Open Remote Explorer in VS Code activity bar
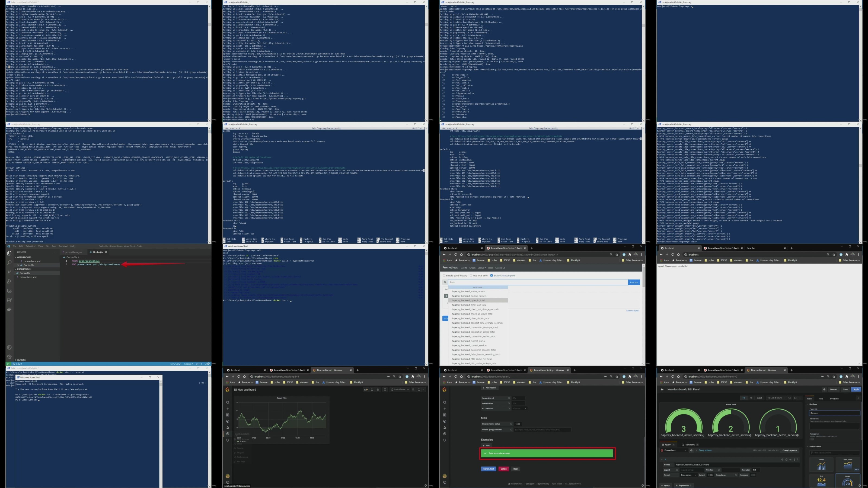Viewport: 868px width, 488px height. (9, 291)
